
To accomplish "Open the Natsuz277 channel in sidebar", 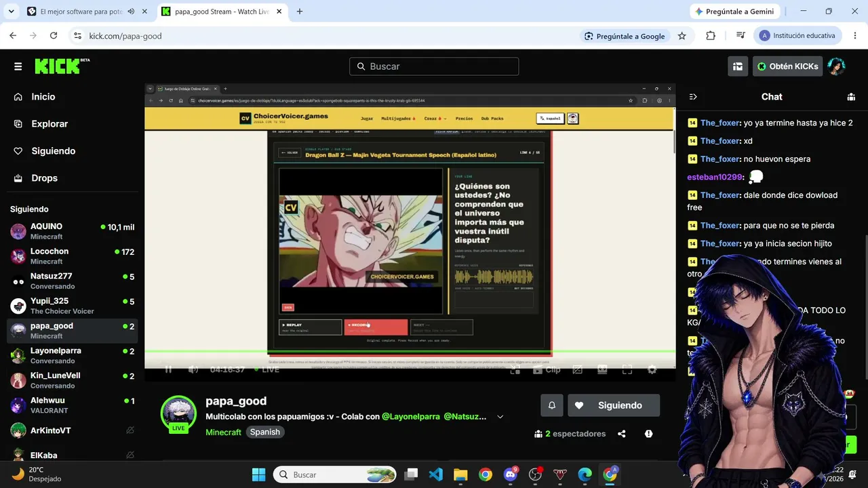I will pyautogui.click(x=73, y=281).
